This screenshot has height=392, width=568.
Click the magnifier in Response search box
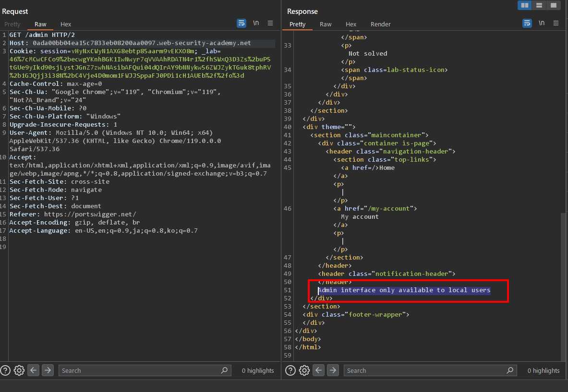coord(510,370)
